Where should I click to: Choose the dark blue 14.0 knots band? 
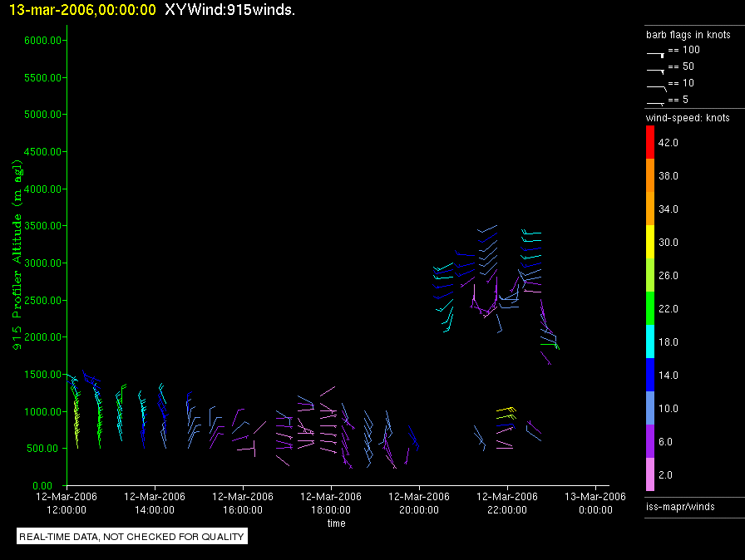click(650, 375)
